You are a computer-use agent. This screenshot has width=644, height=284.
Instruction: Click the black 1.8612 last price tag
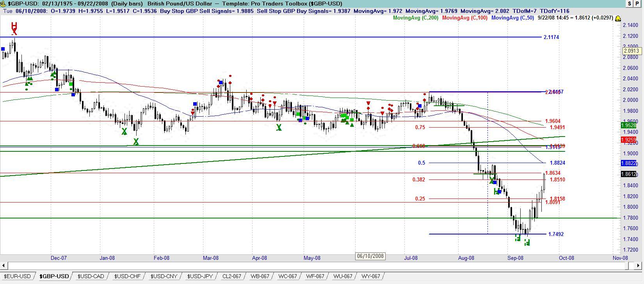coord(629,174)
